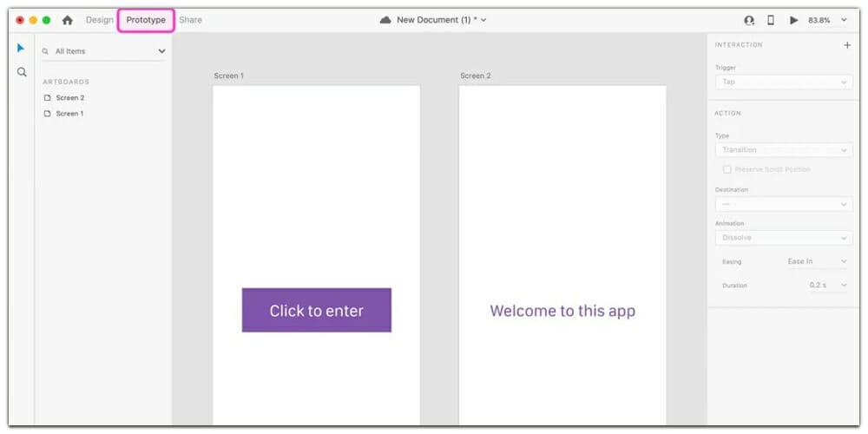The width and height of the screenshot is (868, 434).
Task: Minimize window with yellow button
Action: pyautogui.click(x=33, y=20)
